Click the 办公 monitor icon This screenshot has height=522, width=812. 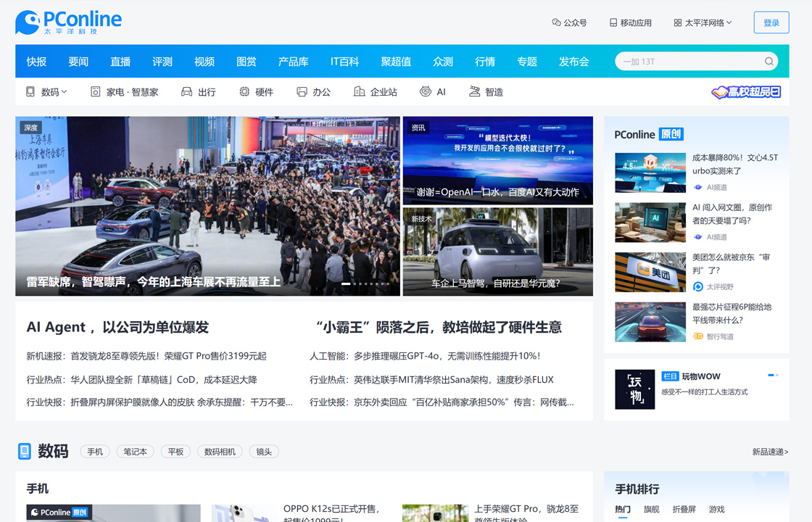[302, 91]
